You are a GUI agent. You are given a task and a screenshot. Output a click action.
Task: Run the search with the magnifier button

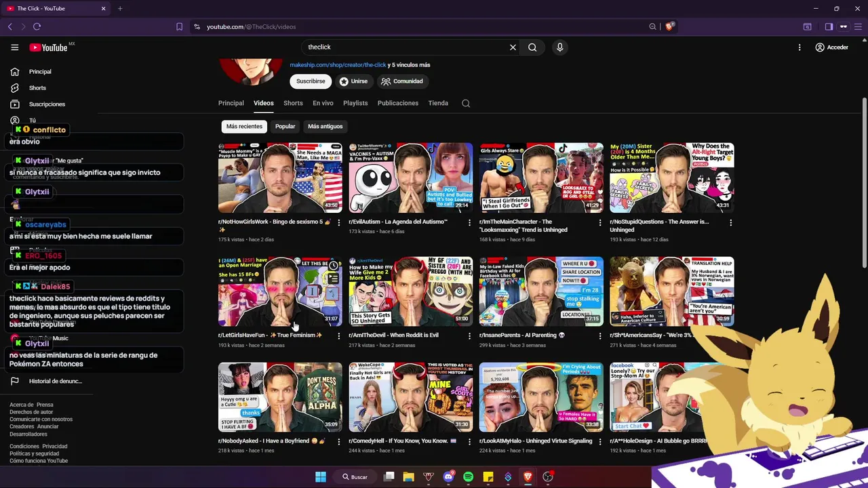532,47
